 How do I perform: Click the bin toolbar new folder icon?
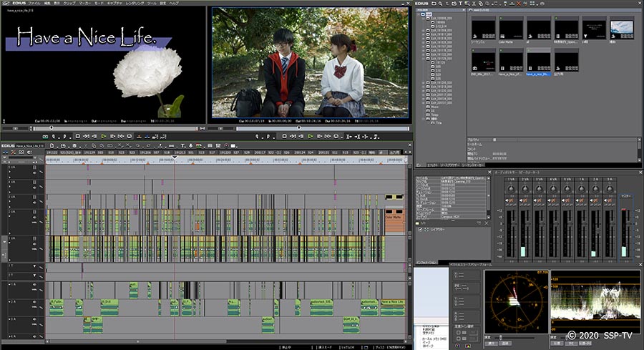click(434, 4)
